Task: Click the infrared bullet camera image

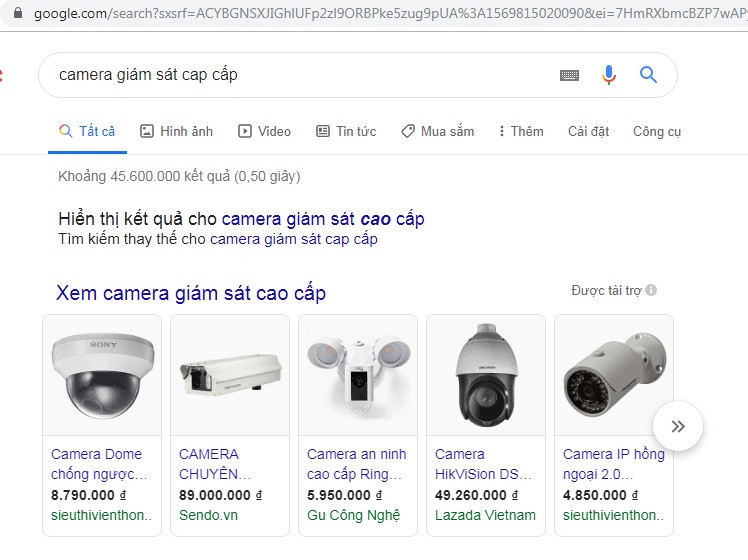Action: pyautogui.click(x=614, y=375)
